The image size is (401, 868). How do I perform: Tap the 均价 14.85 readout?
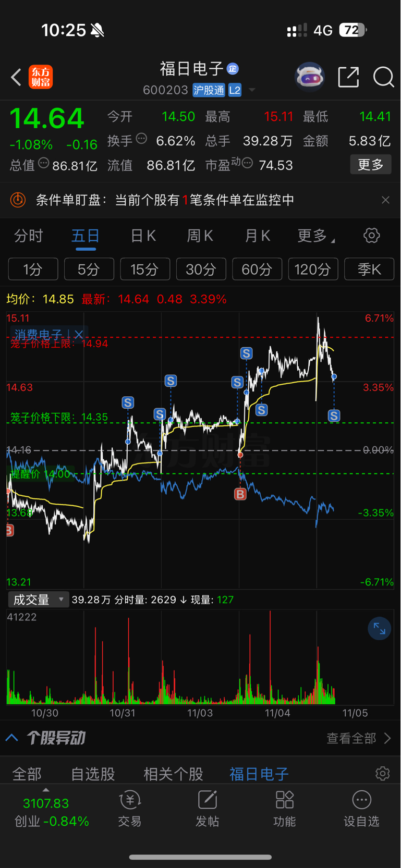40,299
